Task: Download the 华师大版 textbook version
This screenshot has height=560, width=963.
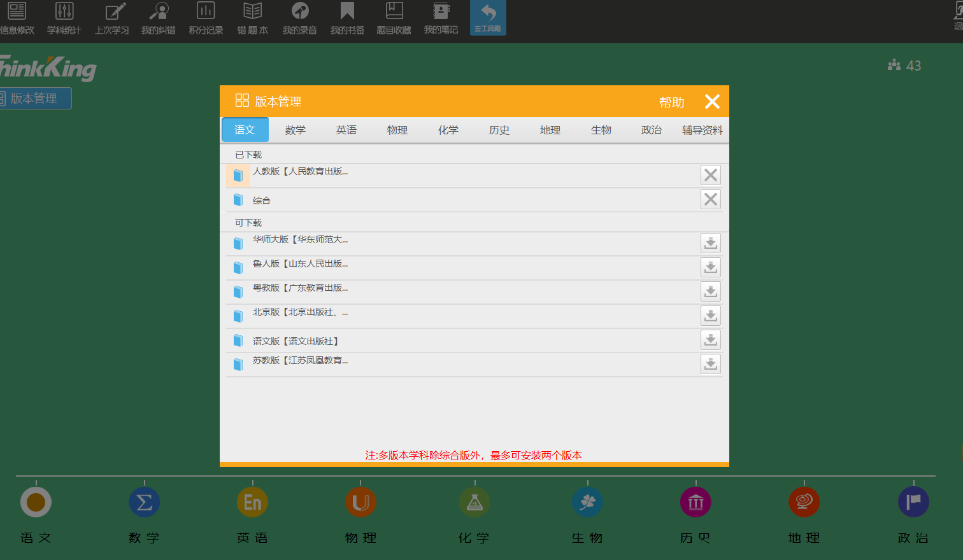Action: pyautogui.click(x=710, y=243)
